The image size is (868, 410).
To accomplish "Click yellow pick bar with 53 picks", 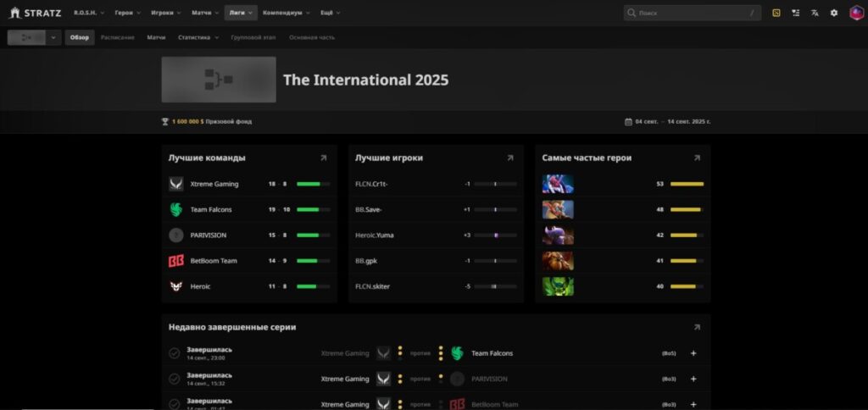I will coord(687,185).
